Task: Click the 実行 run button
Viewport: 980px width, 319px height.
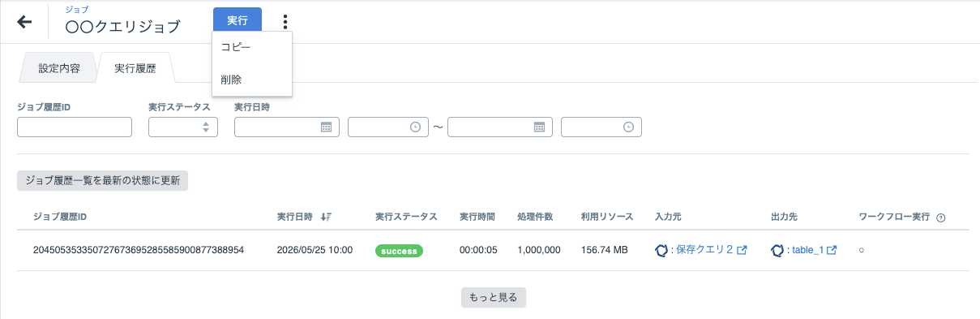Action: tap(238, 20)
